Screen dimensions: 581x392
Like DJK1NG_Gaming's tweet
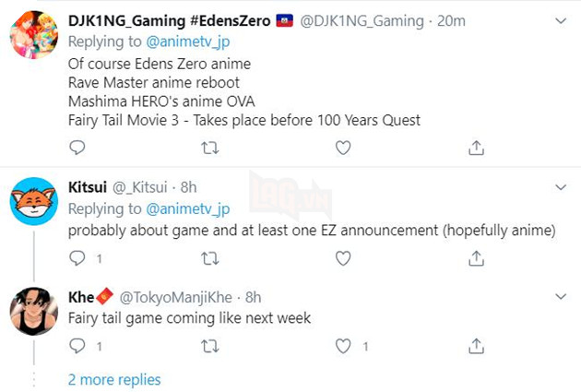coord(343,148)
